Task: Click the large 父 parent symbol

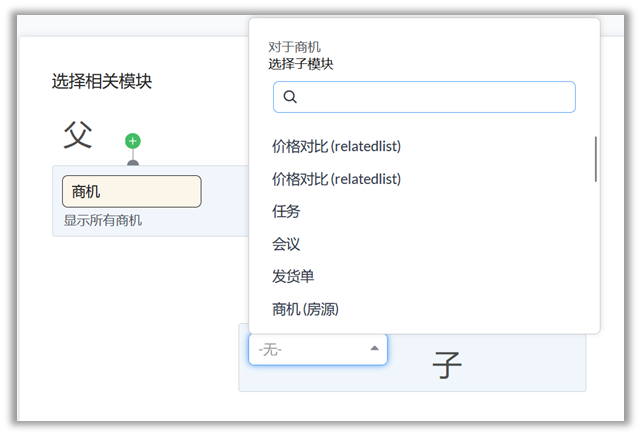Action: pos(78,135)
